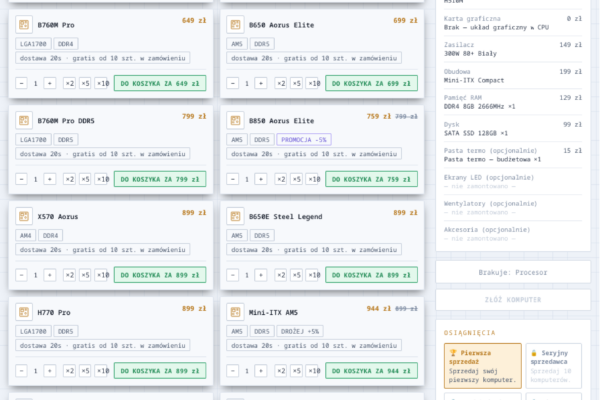Set B650 Aorus Elite multiplier ×5
600x400 pixels.
click(296, 83)
